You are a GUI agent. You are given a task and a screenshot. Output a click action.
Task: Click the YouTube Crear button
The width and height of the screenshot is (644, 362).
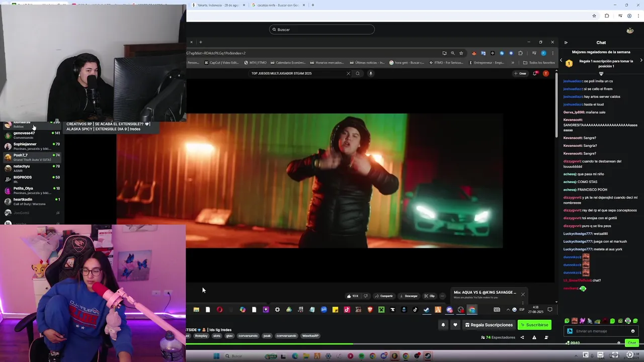tap(520, 73)
